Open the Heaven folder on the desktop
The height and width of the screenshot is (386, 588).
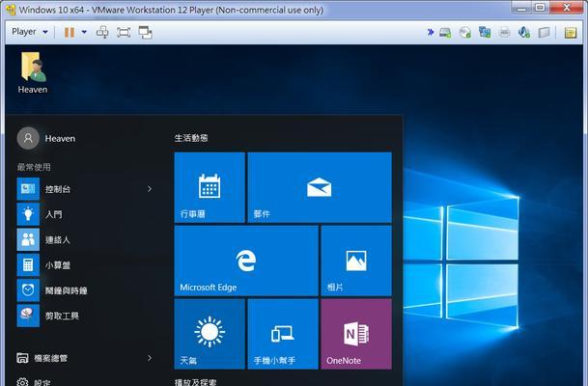33,72
